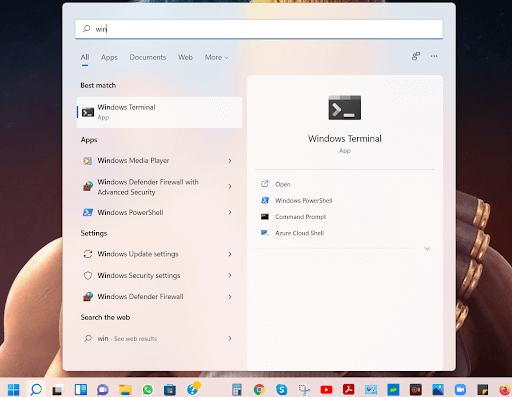Expand Windows Defender Firewall settings arrow
The image size is (512, 397).
[230, 297]
